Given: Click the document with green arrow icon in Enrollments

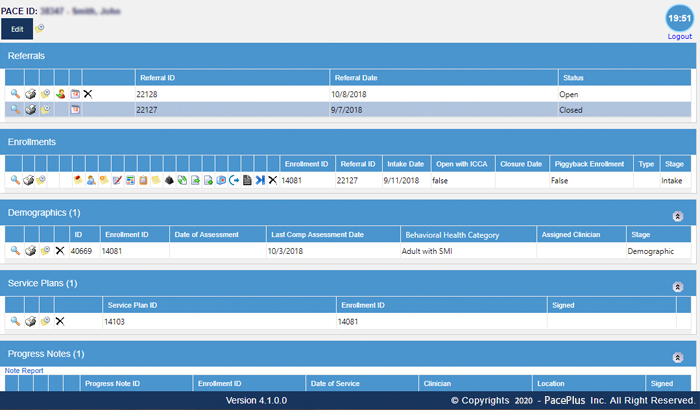Looking at the screenshot, I should [x=195, y=180].
